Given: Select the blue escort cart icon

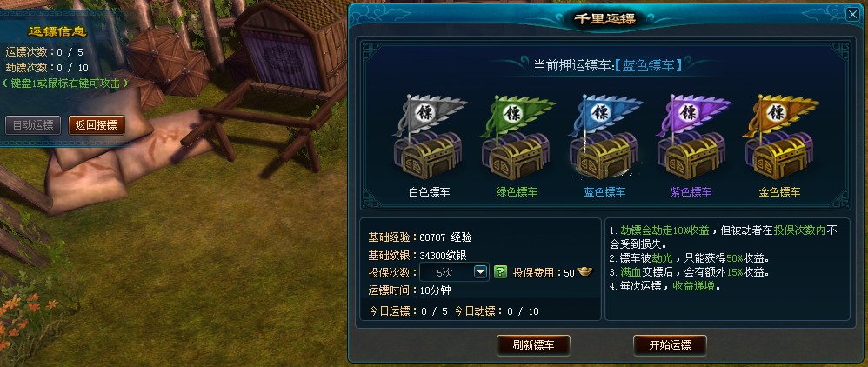Looking at the screenshot, I should (605, 137).
